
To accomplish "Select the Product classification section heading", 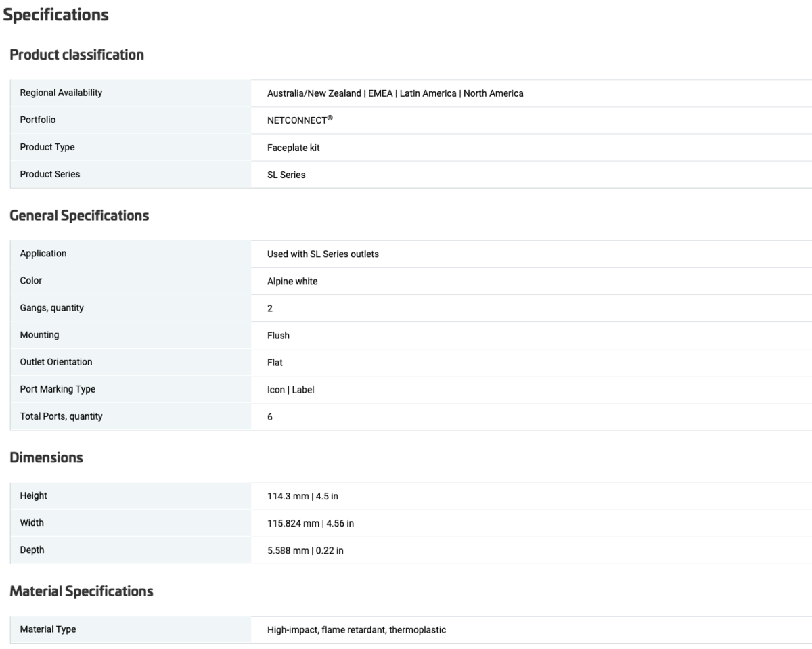I will point(76,55).
